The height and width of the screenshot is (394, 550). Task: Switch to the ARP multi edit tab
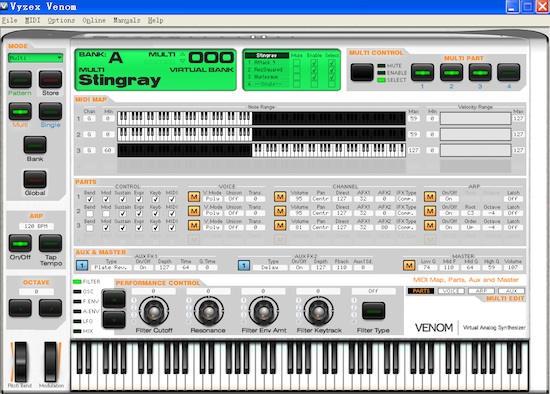[481, 291]
